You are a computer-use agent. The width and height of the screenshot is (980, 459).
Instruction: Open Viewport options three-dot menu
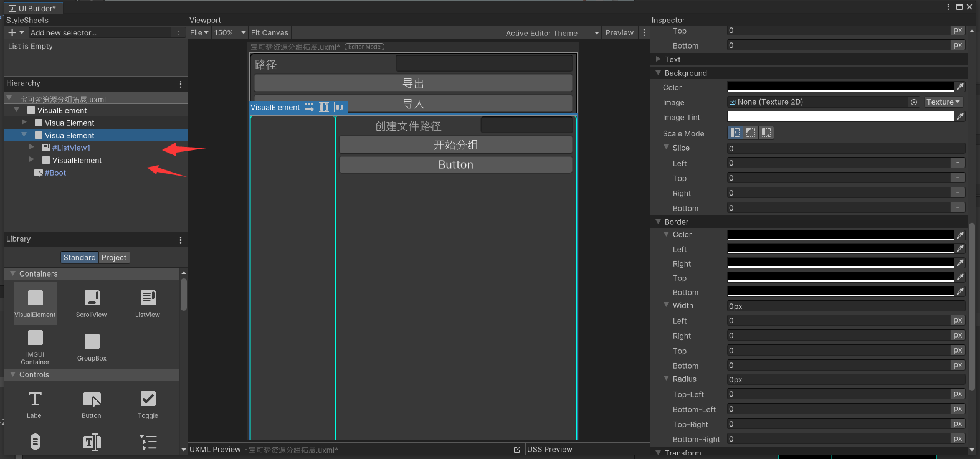pos(644,32)
